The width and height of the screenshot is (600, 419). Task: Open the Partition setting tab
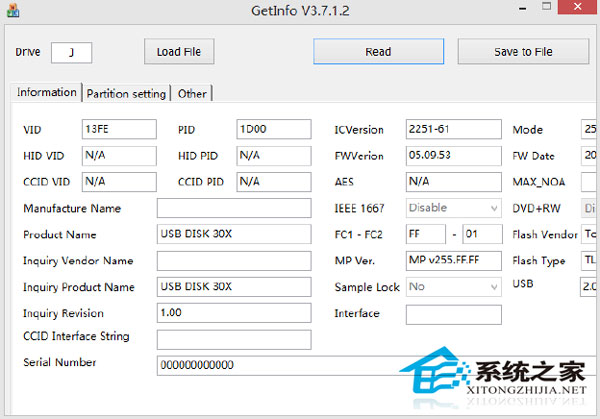point(126,93)
